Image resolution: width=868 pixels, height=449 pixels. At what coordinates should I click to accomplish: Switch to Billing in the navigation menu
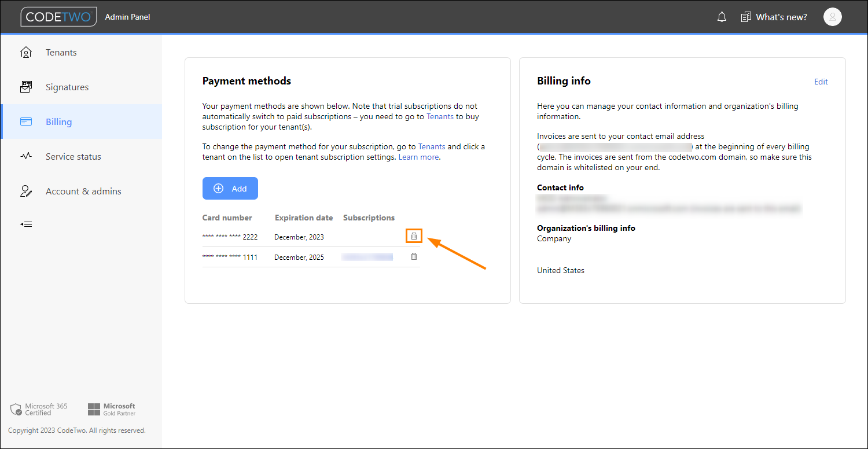(58, 122)
